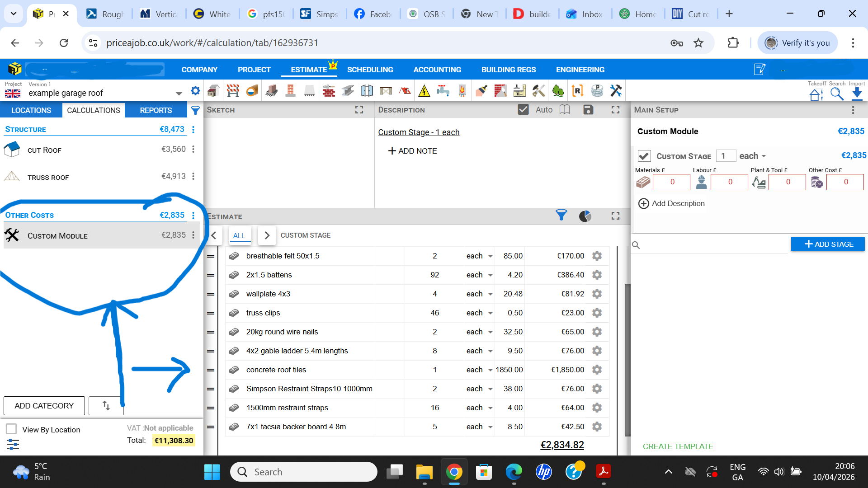Open the plumbing tap tool
The width and height of the screenshot is (868, 488).
click(444, 90)
